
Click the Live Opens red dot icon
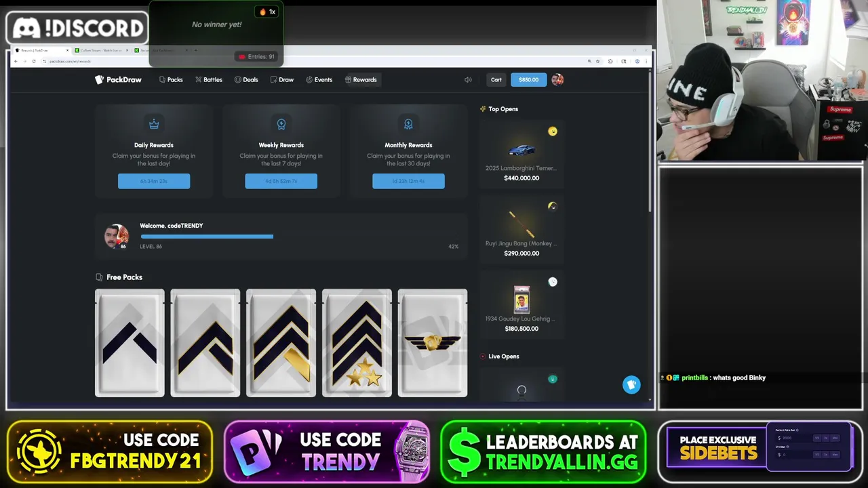[483, 357]
